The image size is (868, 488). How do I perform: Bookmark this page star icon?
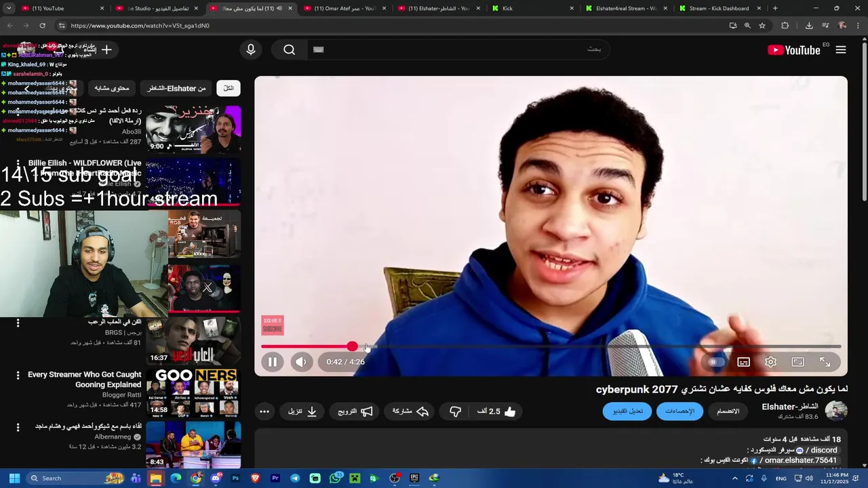click(x=762, y=25)
